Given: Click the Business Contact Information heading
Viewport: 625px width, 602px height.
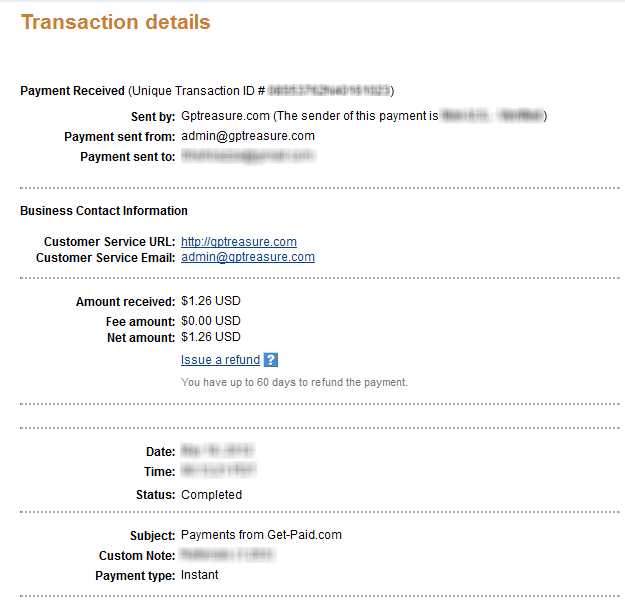Looking at the screenshot, I should (103, 211).
